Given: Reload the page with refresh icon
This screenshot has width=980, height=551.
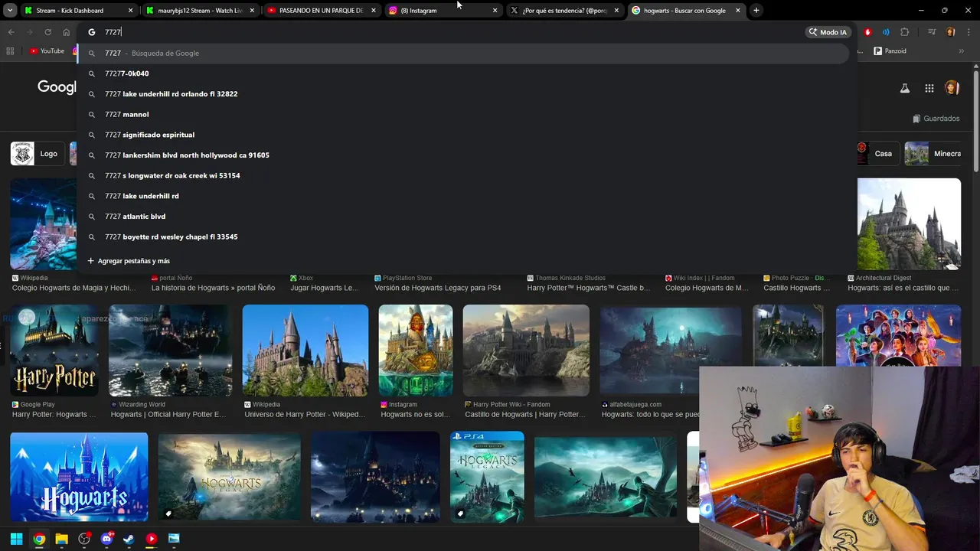Looking at the screenshot, I should (x=47, y=32).
